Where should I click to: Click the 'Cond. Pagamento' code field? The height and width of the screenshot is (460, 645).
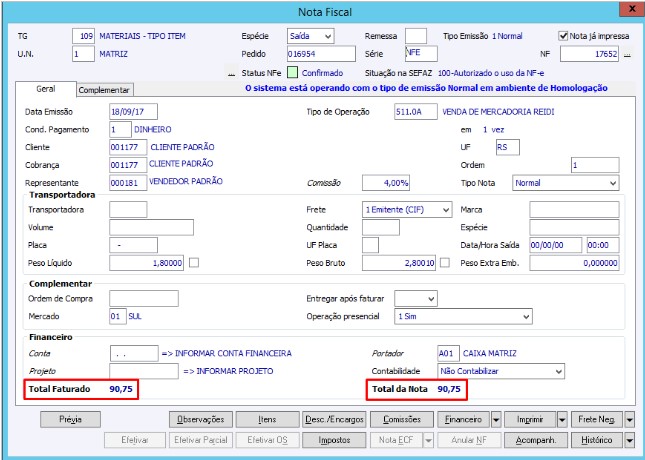(x=120, y=130)
